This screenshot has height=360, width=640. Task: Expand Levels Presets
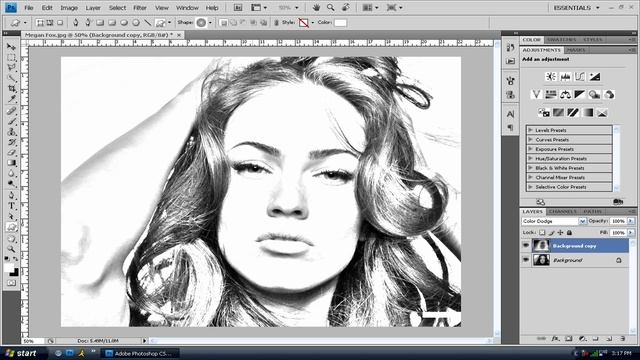point(531,130)
